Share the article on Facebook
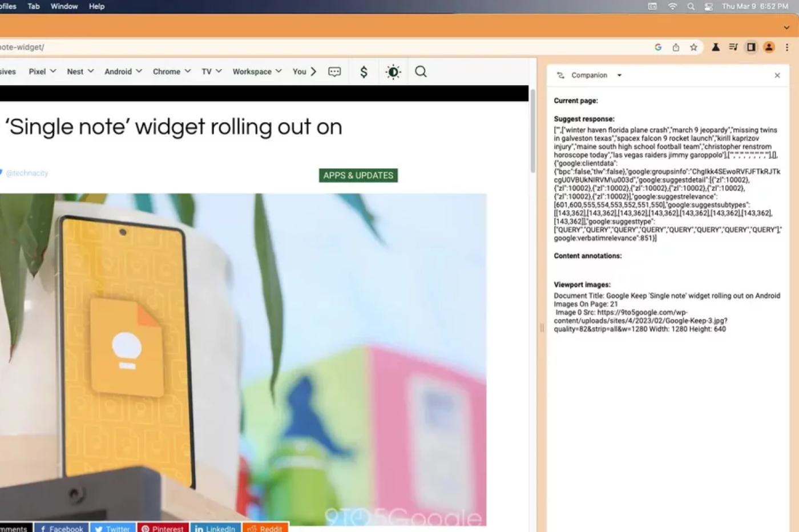Screen dimensions: 799x532 [x=61, y=529]
